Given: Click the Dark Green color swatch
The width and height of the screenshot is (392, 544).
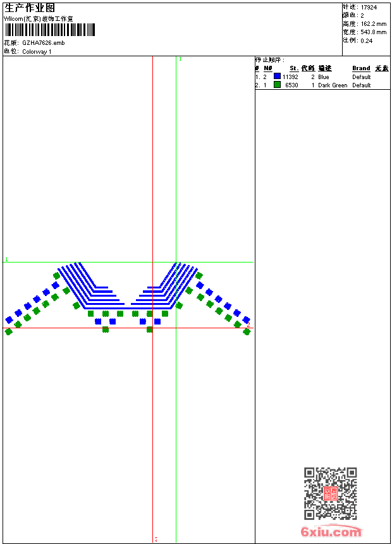Looking at the screenshot, I should click(277, 85).
